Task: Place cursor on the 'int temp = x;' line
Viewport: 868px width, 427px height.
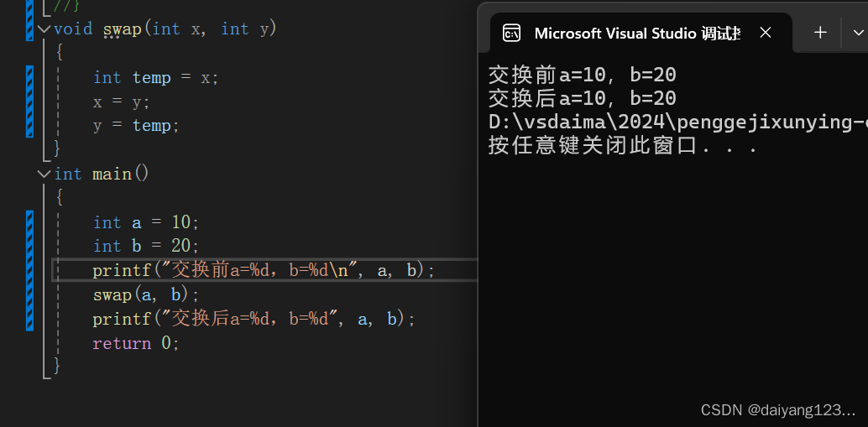Action: tap(156, 78)
